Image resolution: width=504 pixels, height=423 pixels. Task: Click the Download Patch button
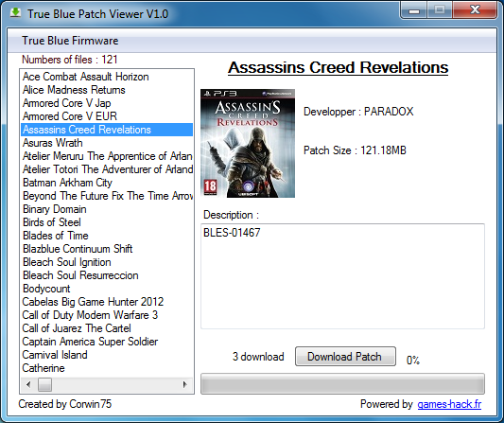click(x=345, y=357)
